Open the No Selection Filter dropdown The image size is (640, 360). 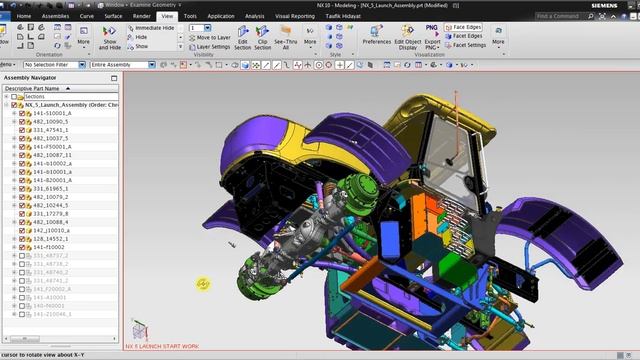tap(82, 65)
